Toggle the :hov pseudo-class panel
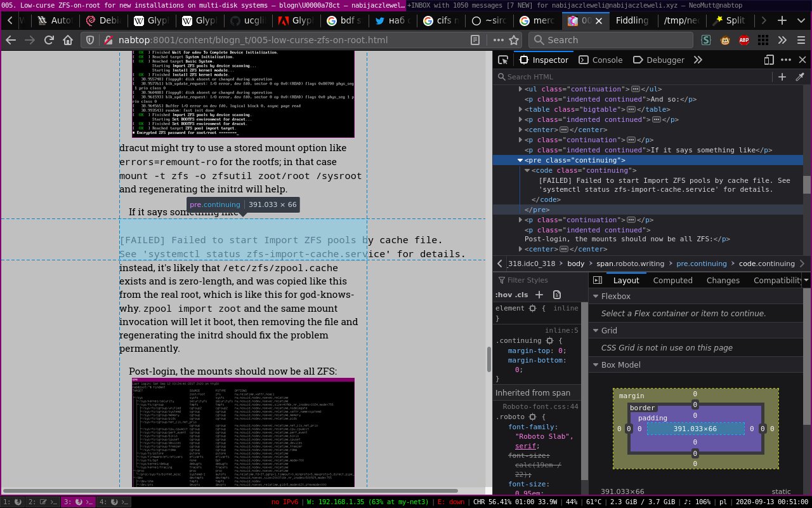Screen dimensions: 812x508 (x=502, y=295)
